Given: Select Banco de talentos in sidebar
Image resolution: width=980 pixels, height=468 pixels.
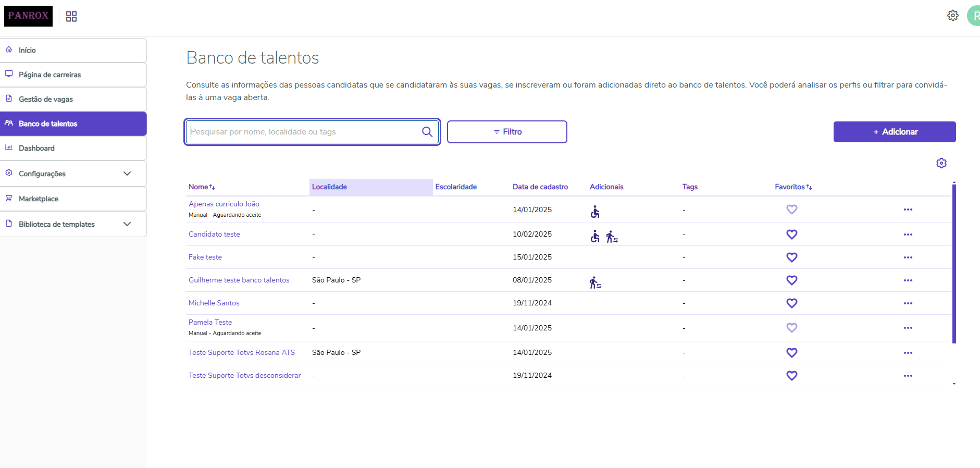Looking at the screenshot, I should coord(73,124).
